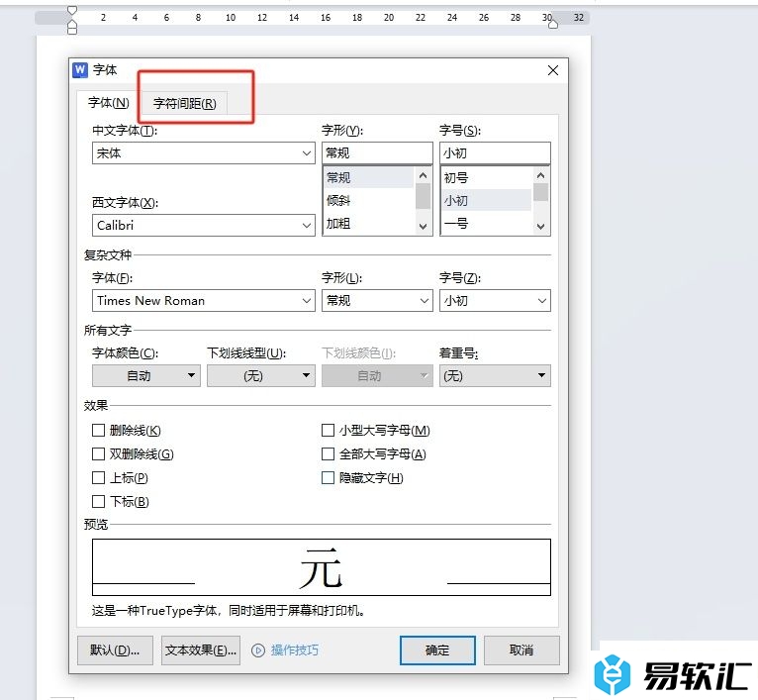This screenshot has height=700, width=758.
Task: Check the 全部大写字母(A) option
Action: pos(328,453)
